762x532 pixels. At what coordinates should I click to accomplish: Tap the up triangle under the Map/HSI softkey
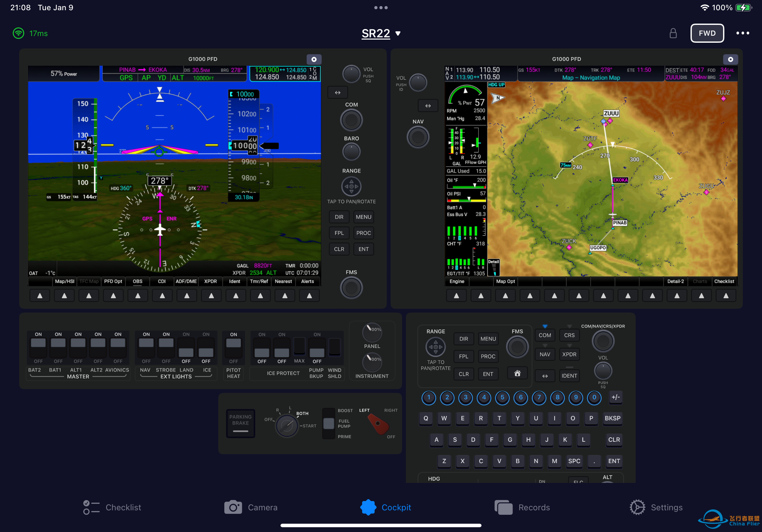pos(64,295)
